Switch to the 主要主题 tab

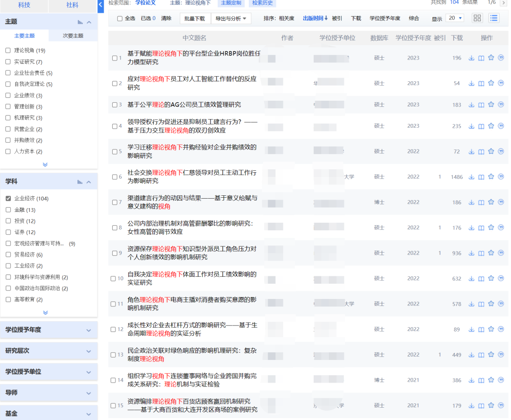pos(25,36)
